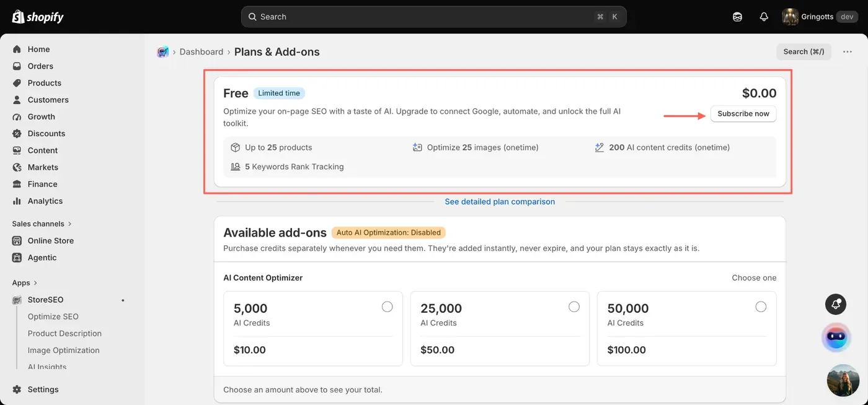Click the Markets globe icon
Viewport: 868px width, 405px height.
coord(17,167)
